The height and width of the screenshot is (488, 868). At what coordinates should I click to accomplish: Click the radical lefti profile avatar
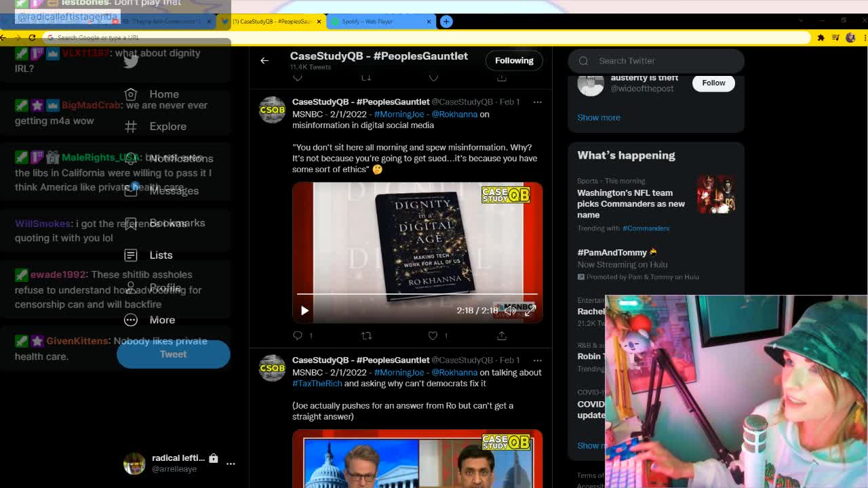coord(134,464)
